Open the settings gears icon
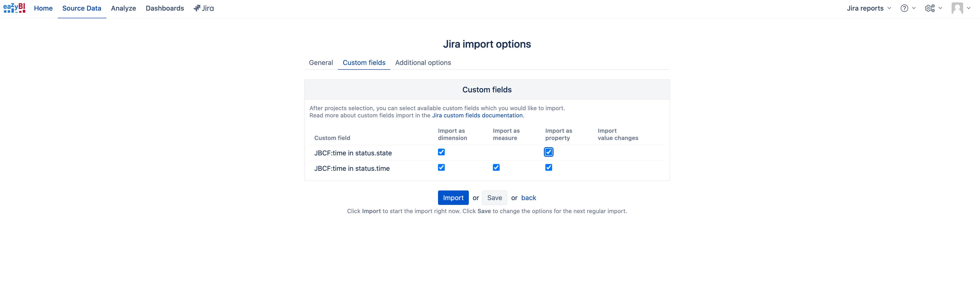The image size is (980, 304). tap(930, 8)
